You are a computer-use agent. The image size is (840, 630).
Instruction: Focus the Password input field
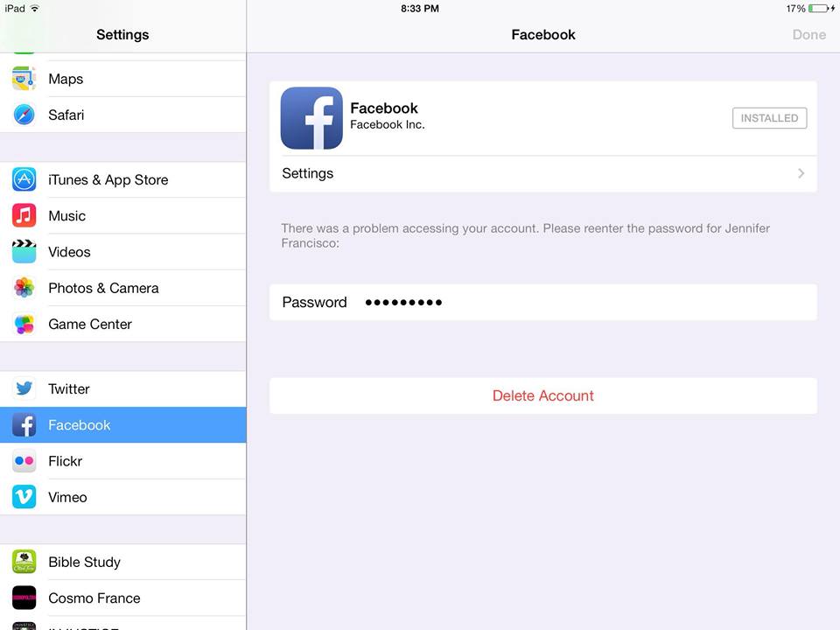point(543,302)
